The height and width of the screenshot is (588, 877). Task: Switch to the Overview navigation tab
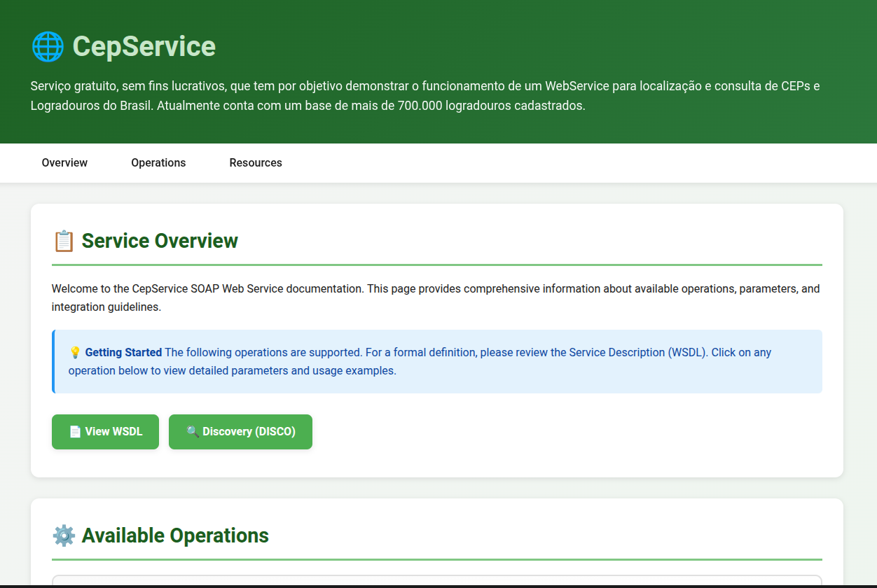[x=64, y=163]
